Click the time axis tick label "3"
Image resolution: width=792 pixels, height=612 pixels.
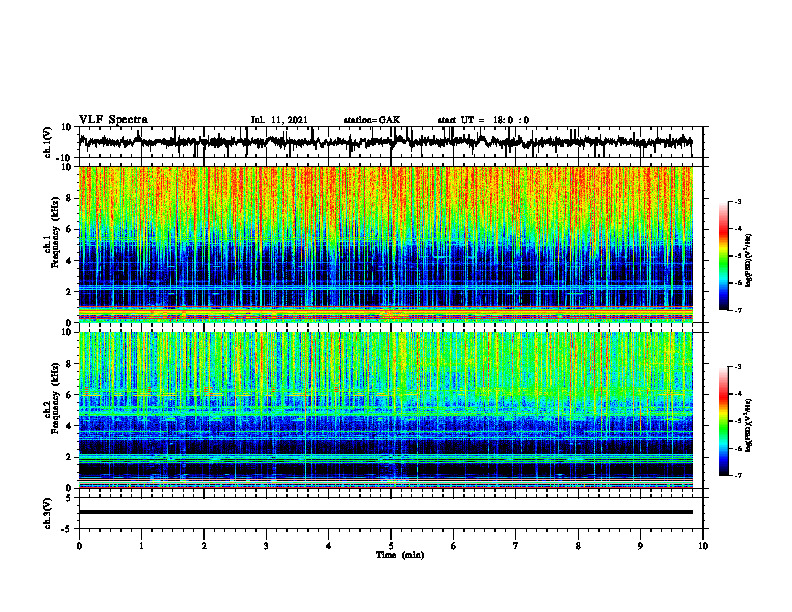266,546
